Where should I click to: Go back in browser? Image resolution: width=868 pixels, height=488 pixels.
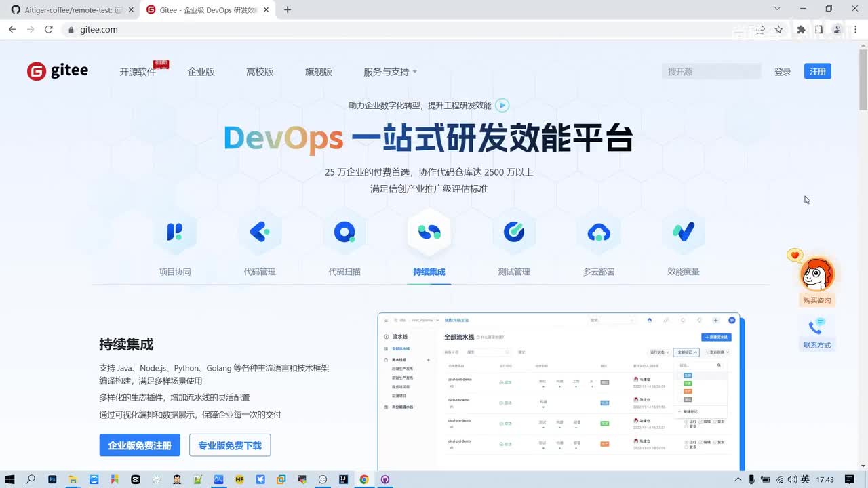click(x=12, y=29)
